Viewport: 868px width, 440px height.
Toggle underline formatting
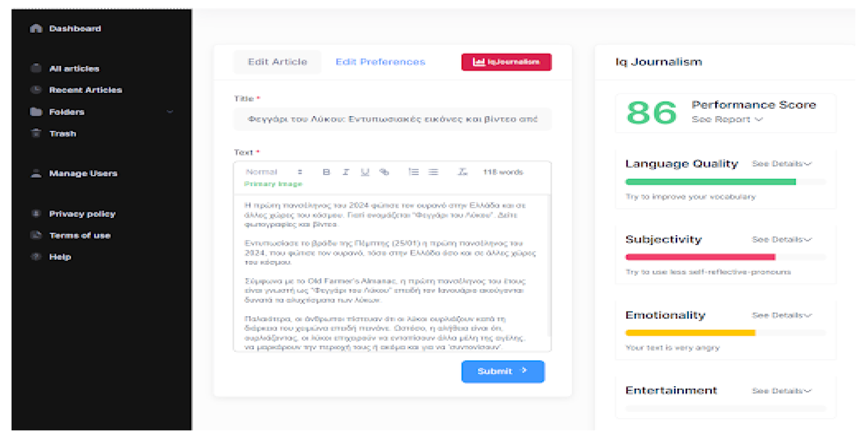click(x=365, y=172)
